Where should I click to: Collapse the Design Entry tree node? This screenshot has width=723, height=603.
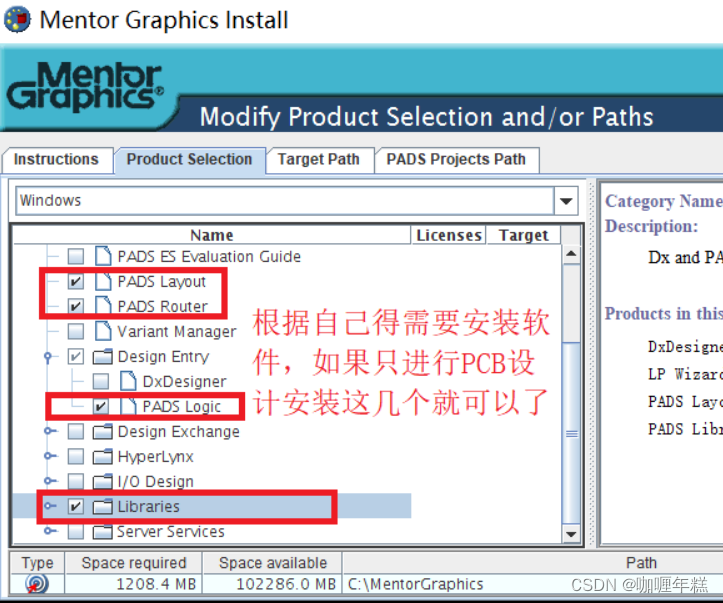tap(49, 356)
